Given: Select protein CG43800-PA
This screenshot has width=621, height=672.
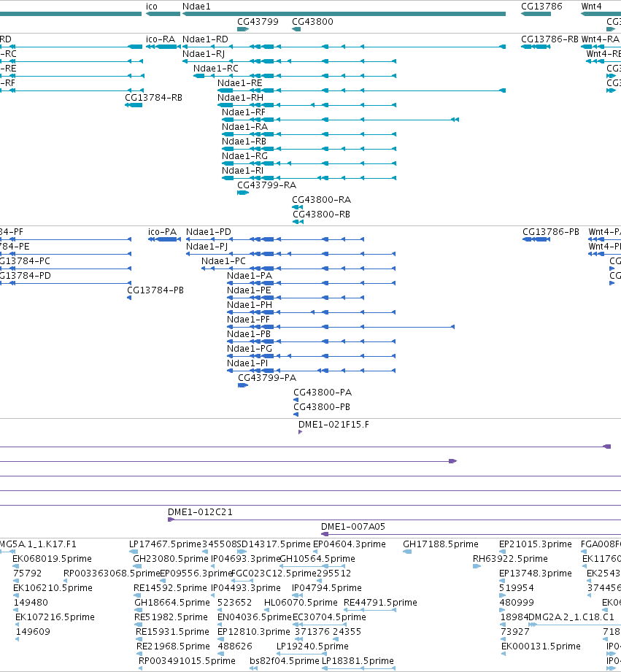Looking at the screenshot, I should pyautogui.click(x=323, y=392).
